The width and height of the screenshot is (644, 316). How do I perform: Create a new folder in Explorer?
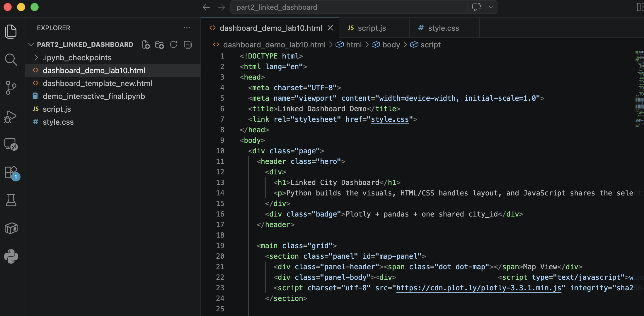160,45
